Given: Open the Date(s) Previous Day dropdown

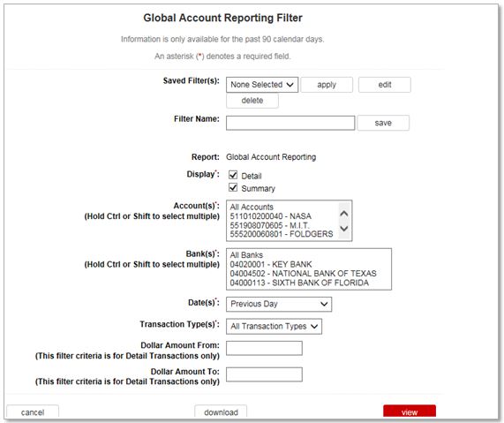Looking at the screenshot, I should coord(279,305).
